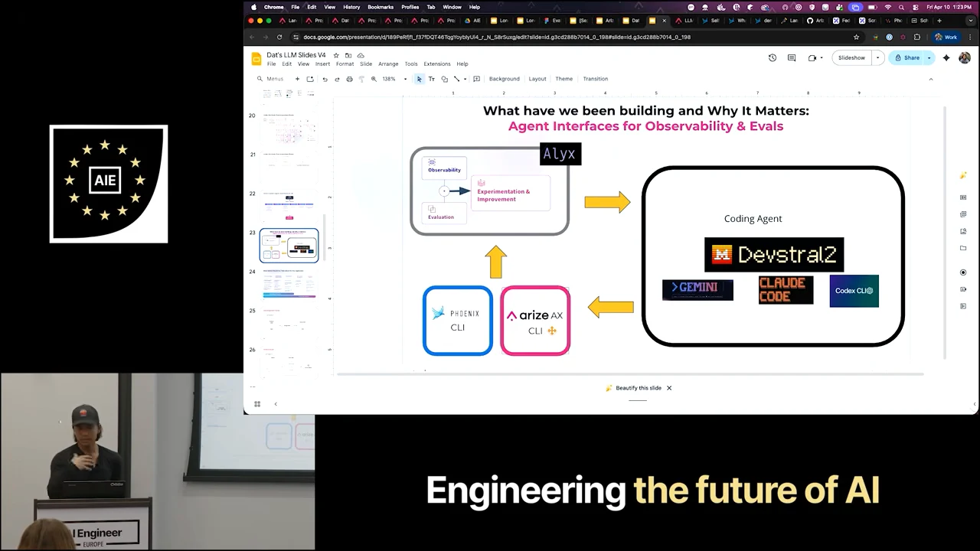Open version history clock icon
This screenshot has height=551, width=980.
coord(772,57)
